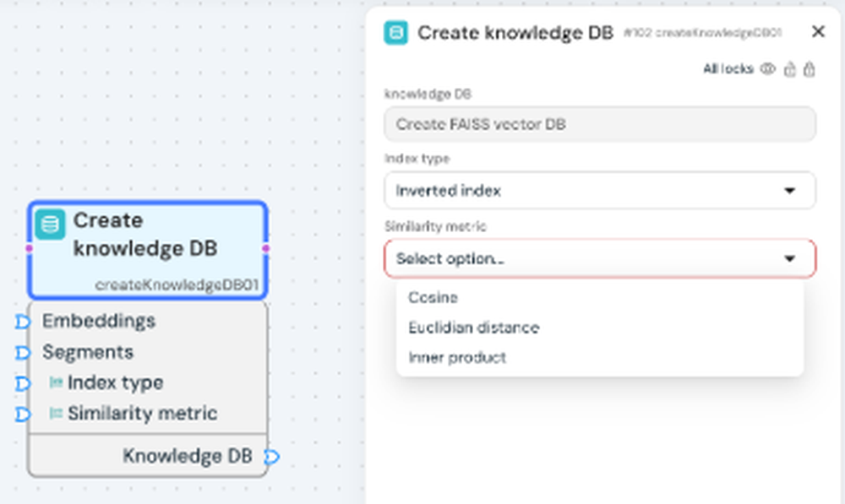Click the Similarity metric input port connector
845x504 pixels.
tap(22, 414)
